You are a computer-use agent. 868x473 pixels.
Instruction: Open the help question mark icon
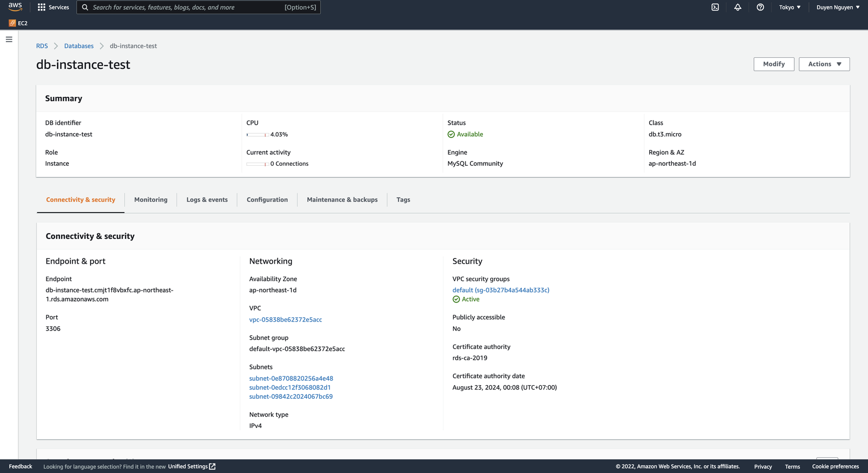coord(760,7)
